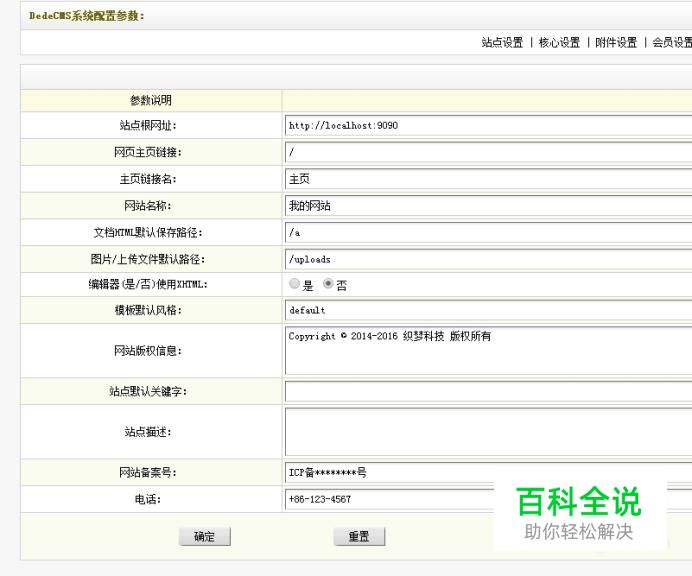Click the 主页链接名 label
This screenshot has width=692, height=576.
point(148,179)
